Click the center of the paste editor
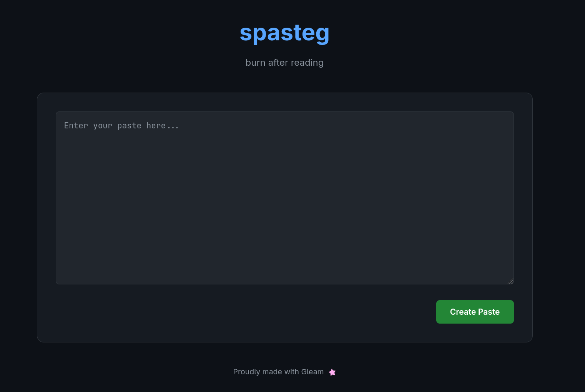Image resolution: width=585 pixels, height=392 pixels. [x=284, y=198]
